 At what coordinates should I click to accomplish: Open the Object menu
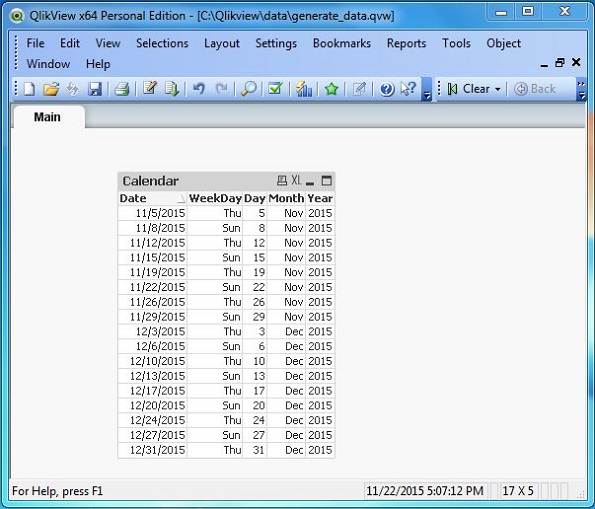(503, 43)
